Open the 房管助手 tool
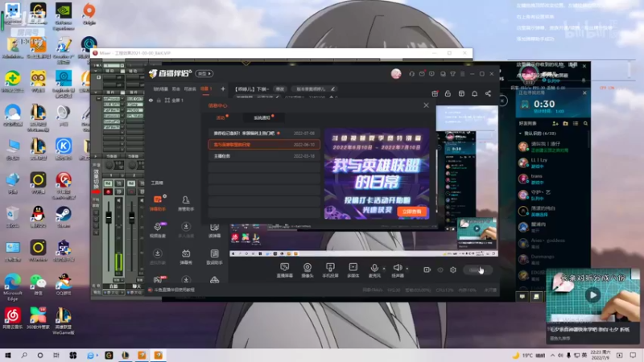The width and height of the screenshot is (644, 362). point(186,203)
